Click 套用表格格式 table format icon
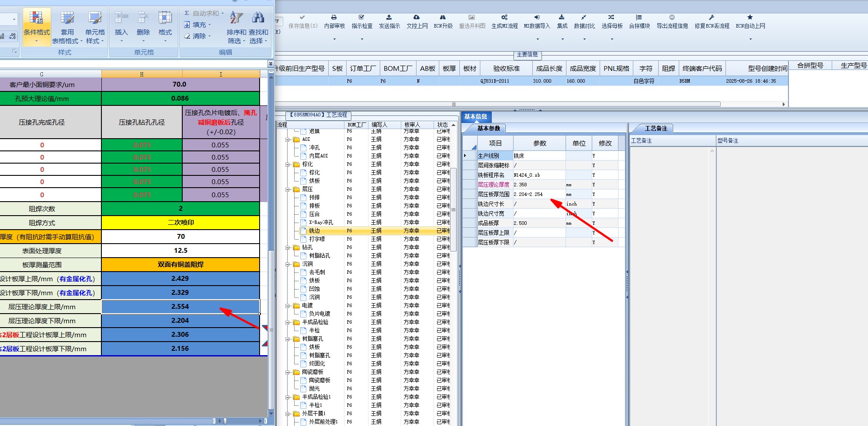This screenshot has width=868, height=426. (67, 18)
